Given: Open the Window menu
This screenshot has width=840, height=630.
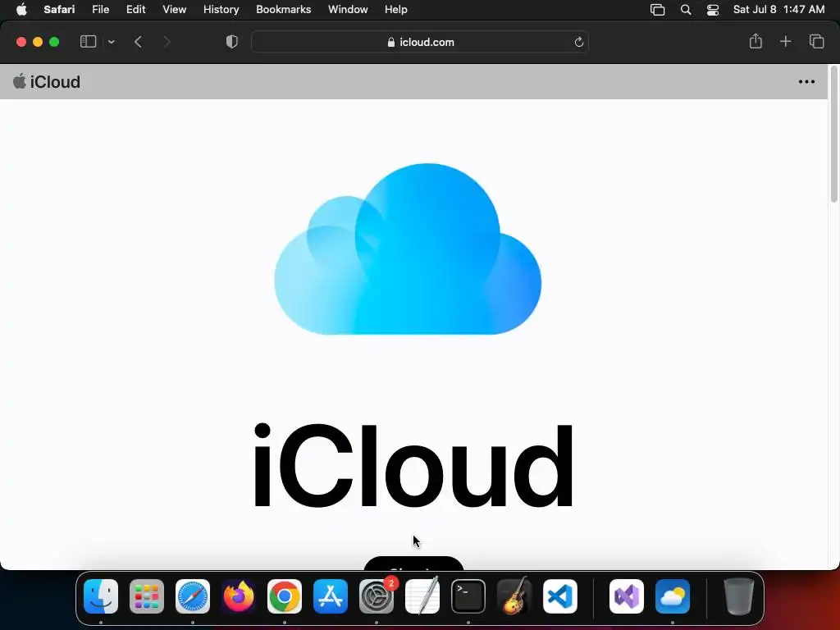Looking at the screenshot, I should [348, 10].
